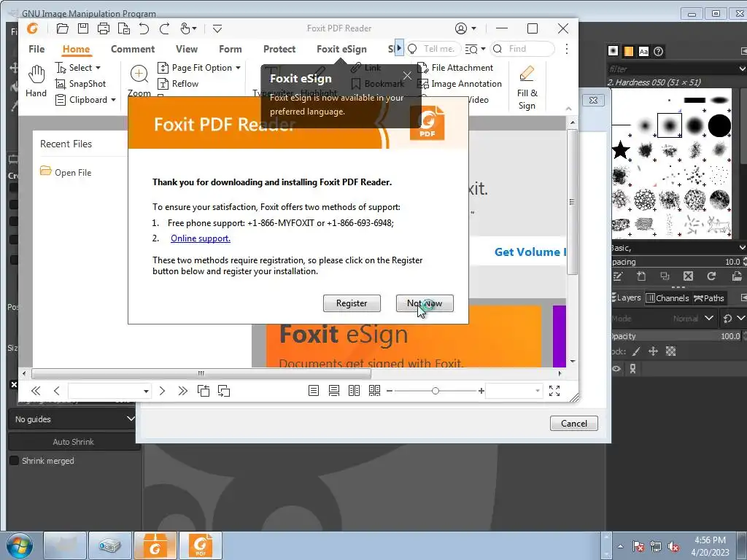Click File Attachment in ribbon
Viewport: 747px width, 560px height.
pos(455,68)
